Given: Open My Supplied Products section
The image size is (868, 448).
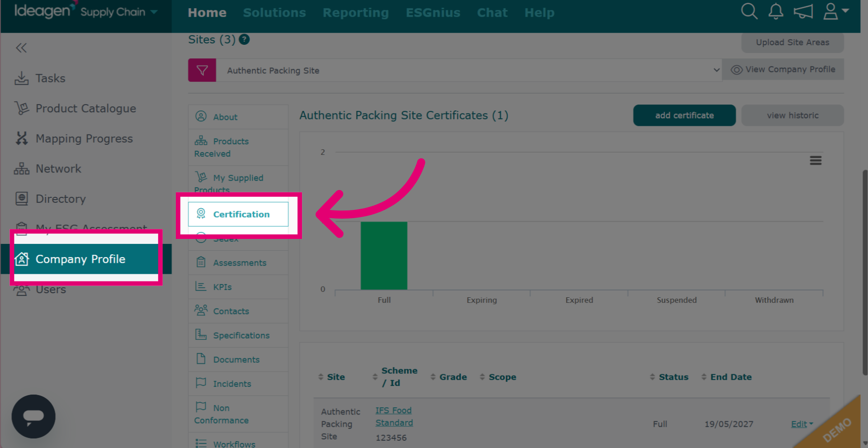Looking at the screenshot, I should [238, 183].
